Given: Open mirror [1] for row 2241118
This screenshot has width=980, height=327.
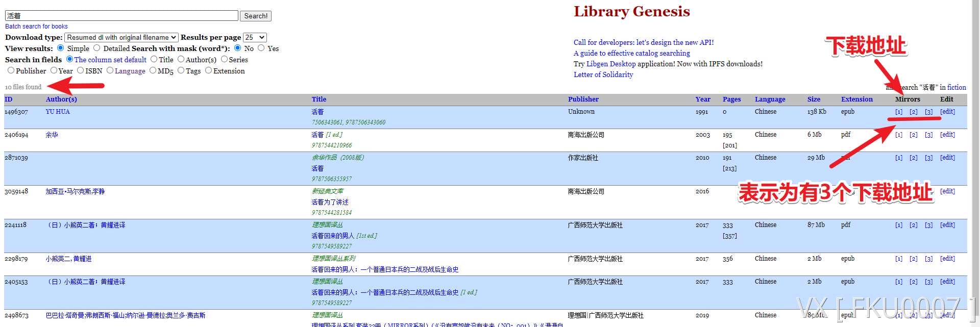Looking at the screenshot, I should (x=899, y=225).
